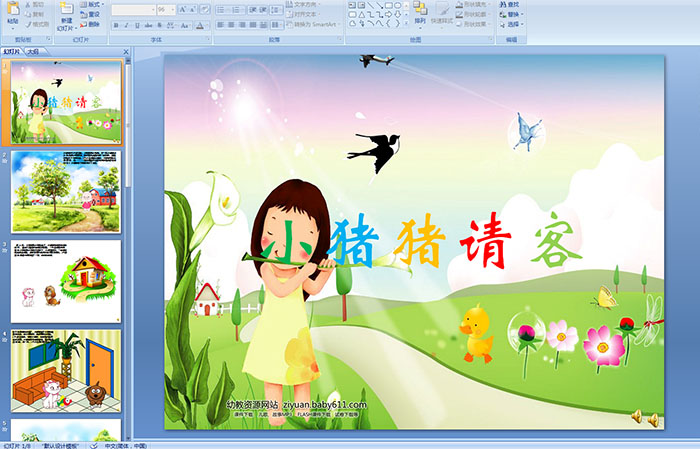Switch to the Outline (大纲) tab
Viewport: 700px width, 449px height.
tap(34, 50)
